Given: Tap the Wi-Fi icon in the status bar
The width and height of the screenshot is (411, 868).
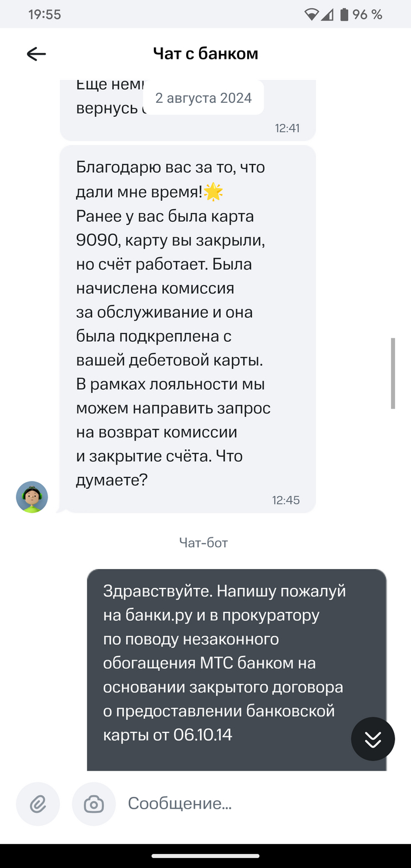Looking at the screenshot, I should 312,15.
